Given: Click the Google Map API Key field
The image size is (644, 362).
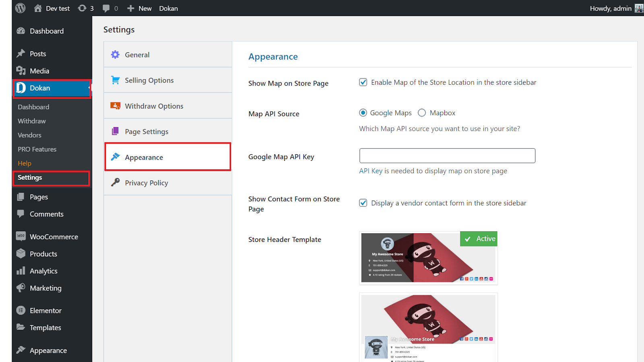Looking at the screenshot, I should point(447,156).
